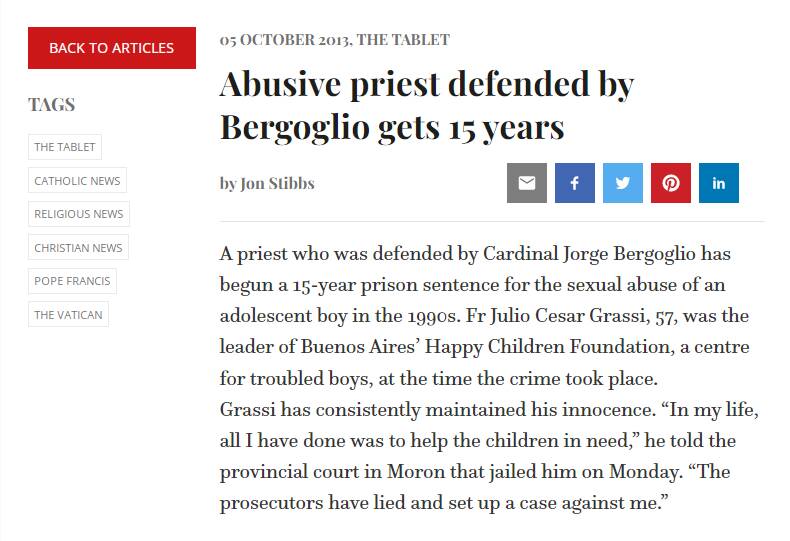Select the The Vatican tag
This screenshot has height=541, width=790.
coord(68,315)
